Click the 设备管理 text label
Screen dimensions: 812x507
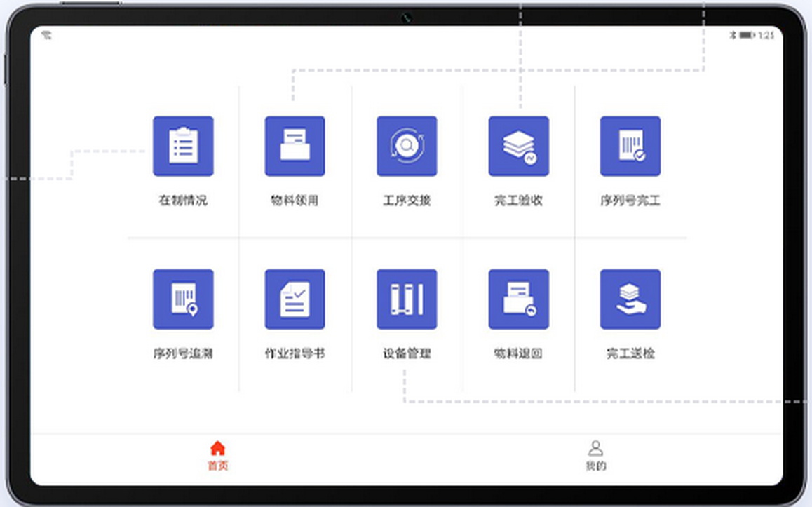pos(407,353)
